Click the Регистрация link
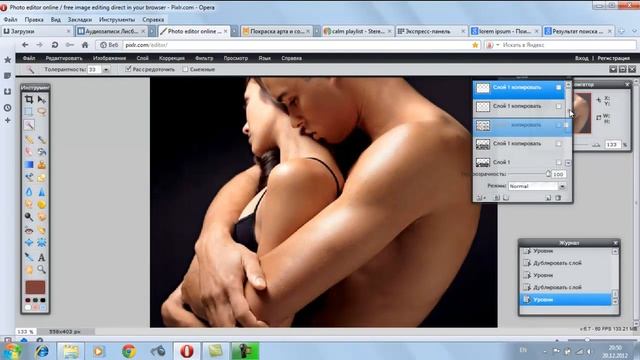Viewport: 640px width, 360px height. (x=613, y=58)
